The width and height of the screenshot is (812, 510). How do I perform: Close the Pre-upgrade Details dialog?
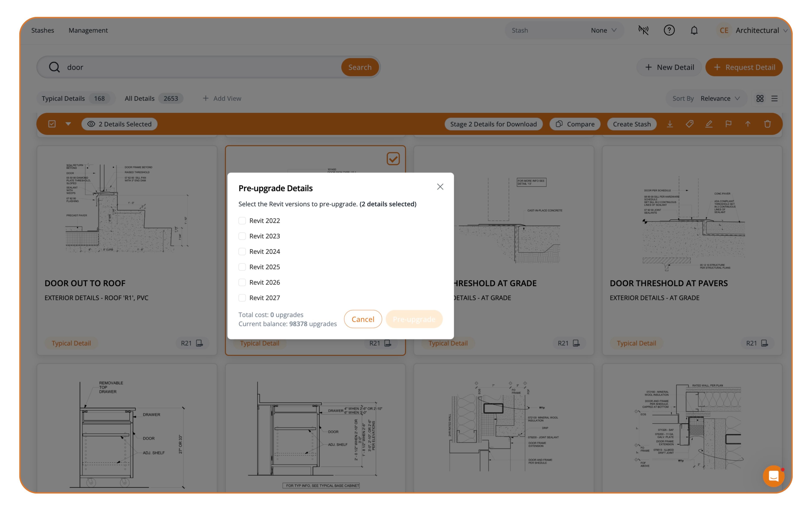(440, 187)
